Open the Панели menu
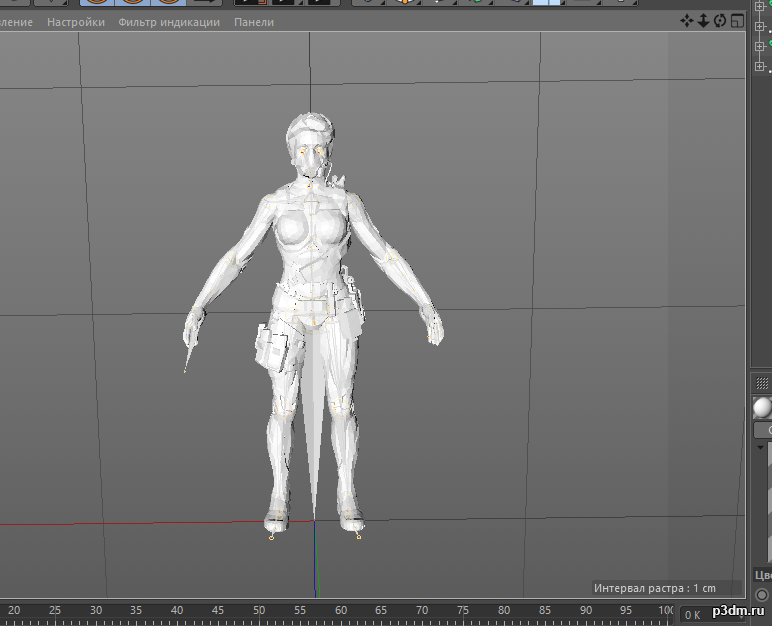The height and width of the screenshot is (626, 772). pyautogui.click(x=253, y=22)
